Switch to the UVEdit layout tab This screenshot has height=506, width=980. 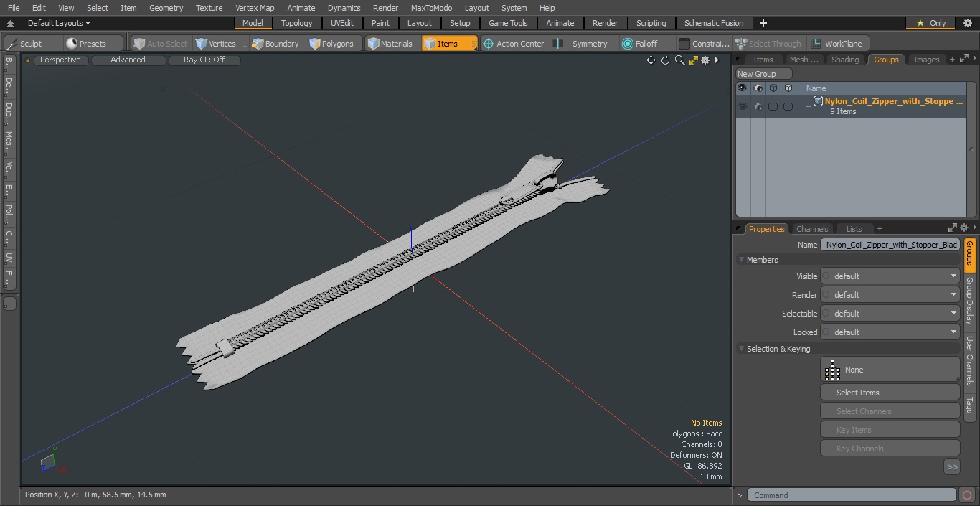pos(342,23)
